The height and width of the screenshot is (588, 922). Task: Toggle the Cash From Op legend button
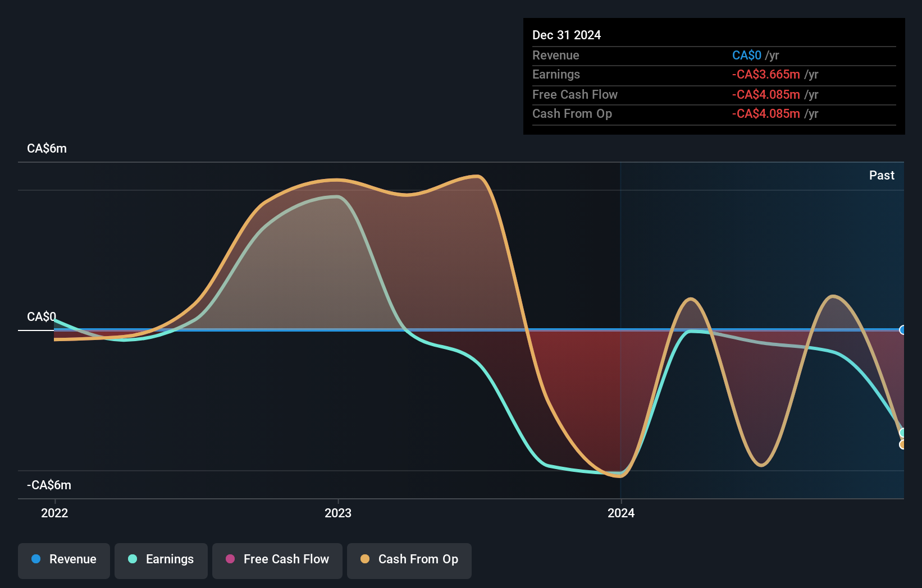click(x=409, y=561)
